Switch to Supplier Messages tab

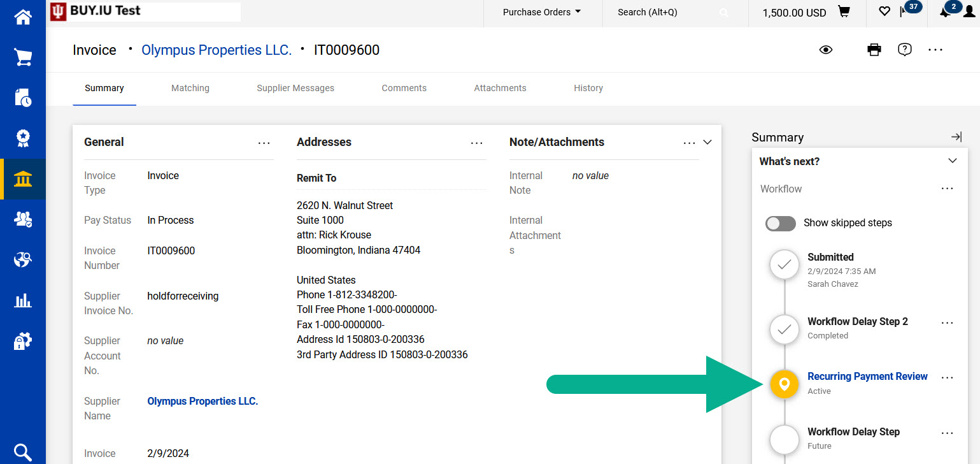click(x=295, y=89)
